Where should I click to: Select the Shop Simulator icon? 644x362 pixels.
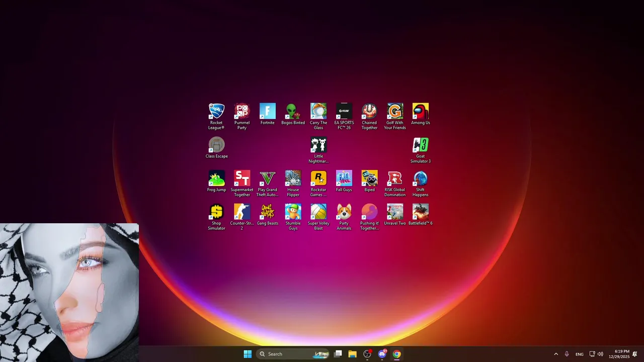click(216, 217)
